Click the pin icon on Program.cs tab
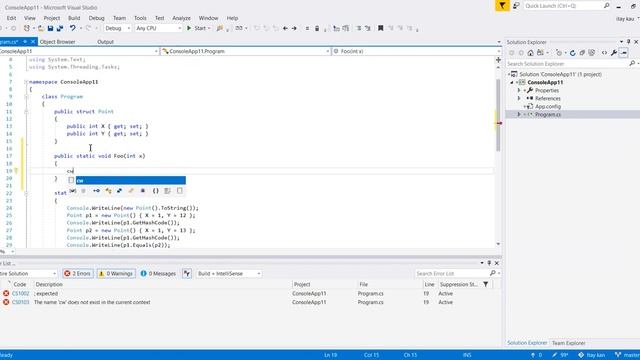 25,42
